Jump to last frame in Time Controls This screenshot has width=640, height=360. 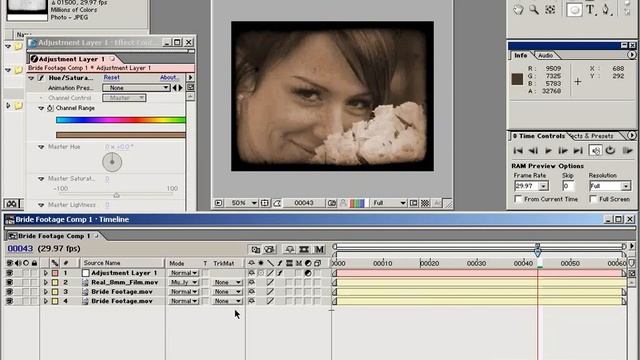pyautogui.click(x=578, y=151)
